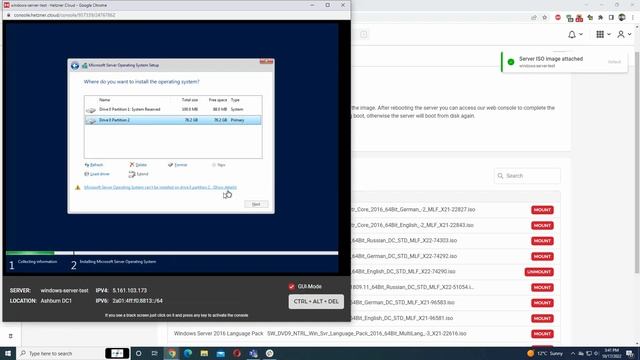Click Format partition option

pyautogui.click(x=178, y=165)
